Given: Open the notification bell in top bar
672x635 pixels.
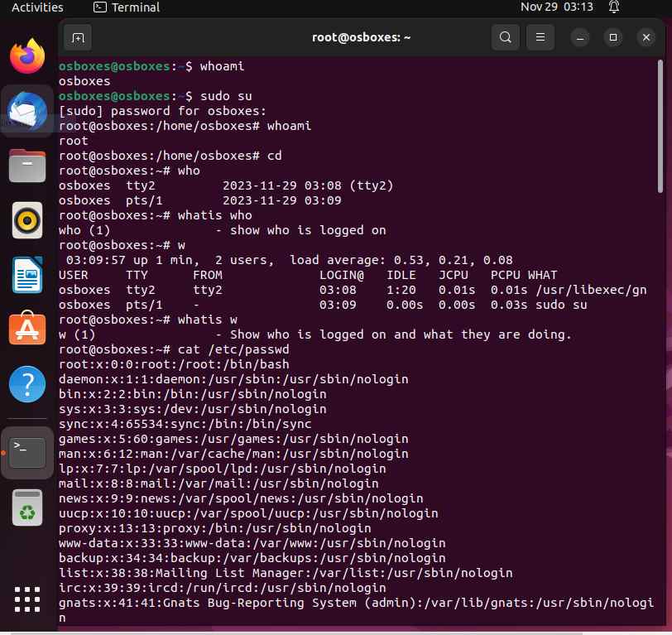Looking at the screenshot, I should pyautogui.click(x=614, y=7).
